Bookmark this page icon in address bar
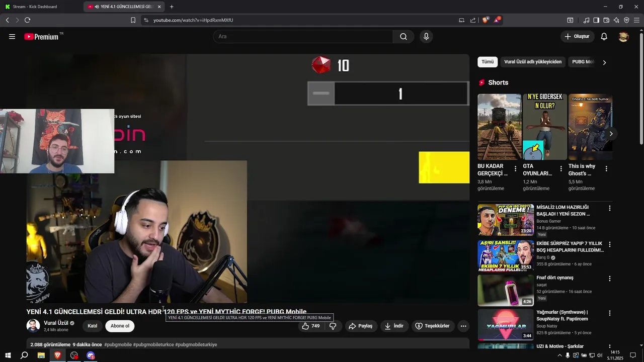 pos(133,20)
